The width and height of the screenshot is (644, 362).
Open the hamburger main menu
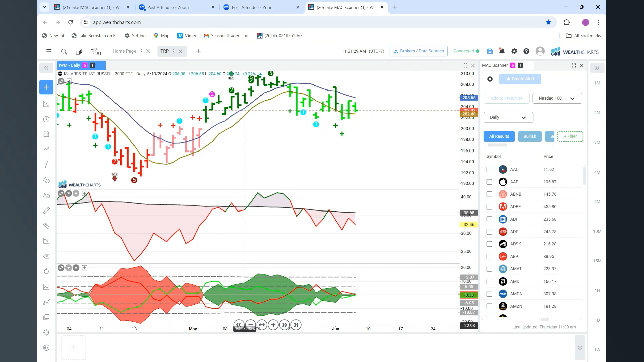[x=49, y=51]
